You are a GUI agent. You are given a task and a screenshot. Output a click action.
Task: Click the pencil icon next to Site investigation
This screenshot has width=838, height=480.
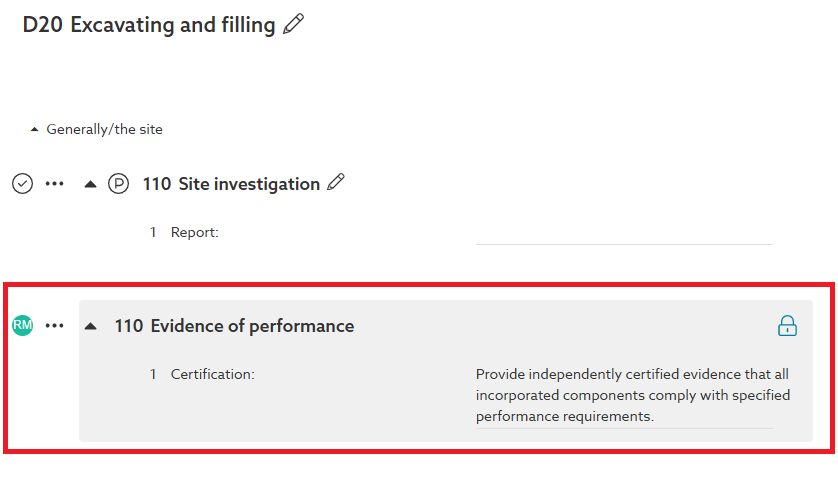[336, 183]
